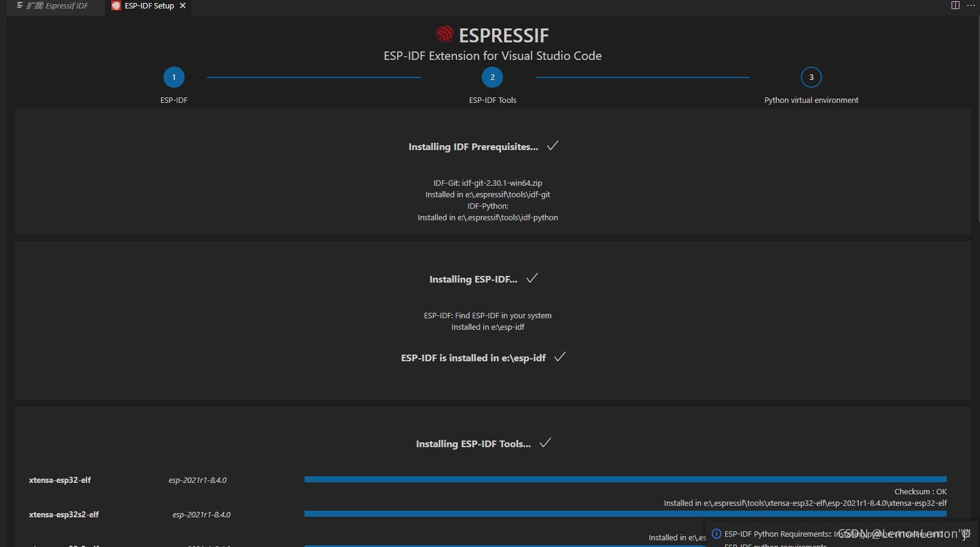Click the xtensa-esp32-elf progress bar
980x547 pixels.
(625, 479)
